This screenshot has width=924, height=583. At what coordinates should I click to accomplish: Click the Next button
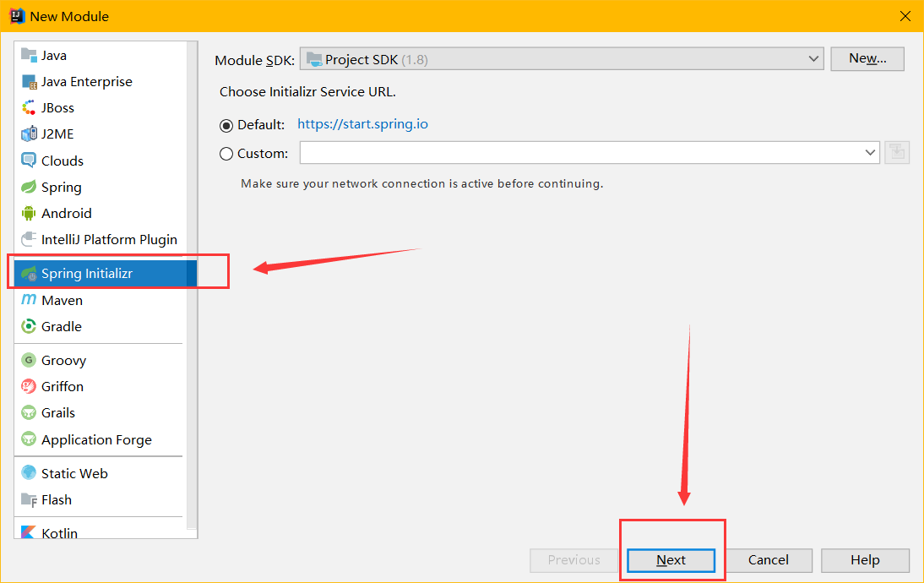(671, 560)
